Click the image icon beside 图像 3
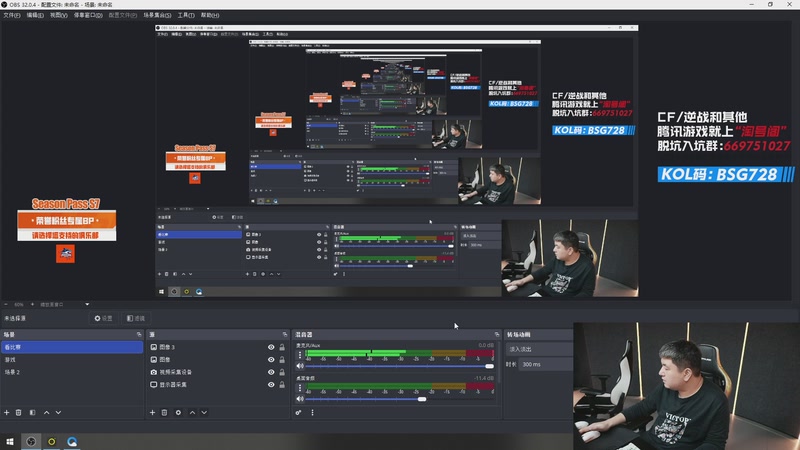The width and height of the screenshot is (800, 450). 154,347
